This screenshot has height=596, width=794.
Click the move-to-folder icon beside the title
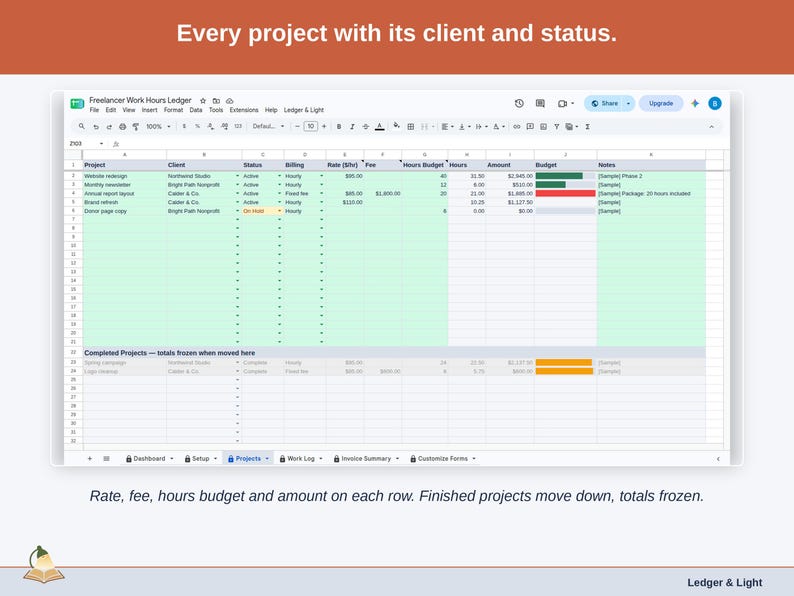216,101
